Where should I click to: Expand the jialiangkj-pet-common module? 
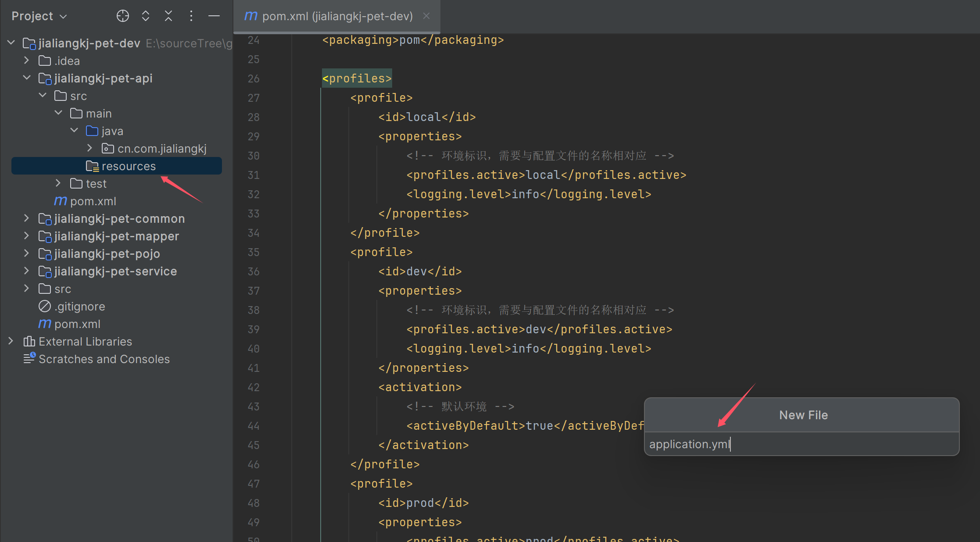point(27,218)
